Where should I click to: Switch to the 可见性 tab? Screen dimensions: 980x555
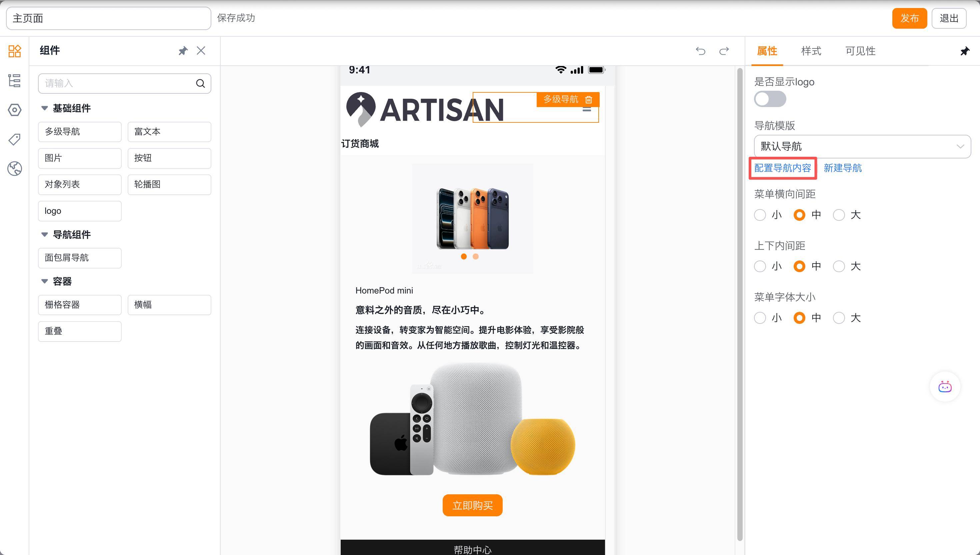[x=860, y=51]
